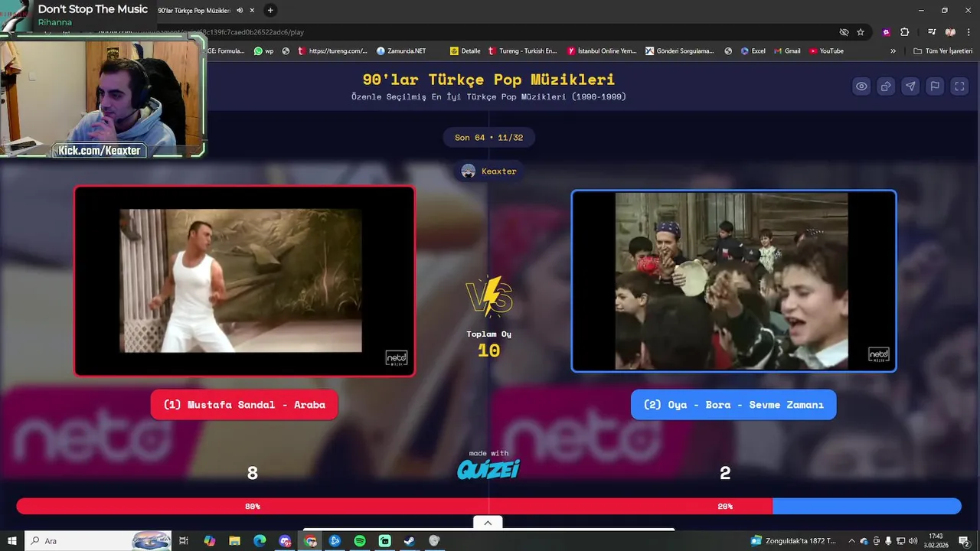The image size is (980, 551).
Task: Click the Kick.com/Keaxter overlay label
Action: coord(100,151)
